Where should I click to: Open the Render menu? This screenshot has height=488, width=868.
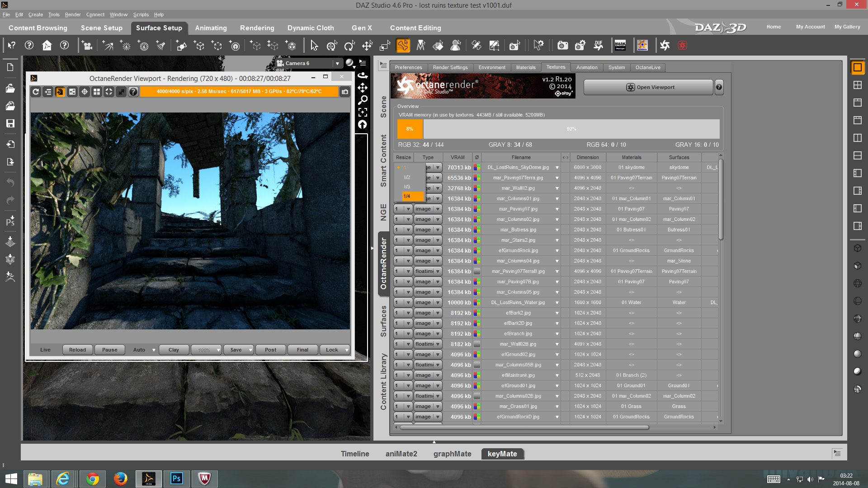[72, 14]
